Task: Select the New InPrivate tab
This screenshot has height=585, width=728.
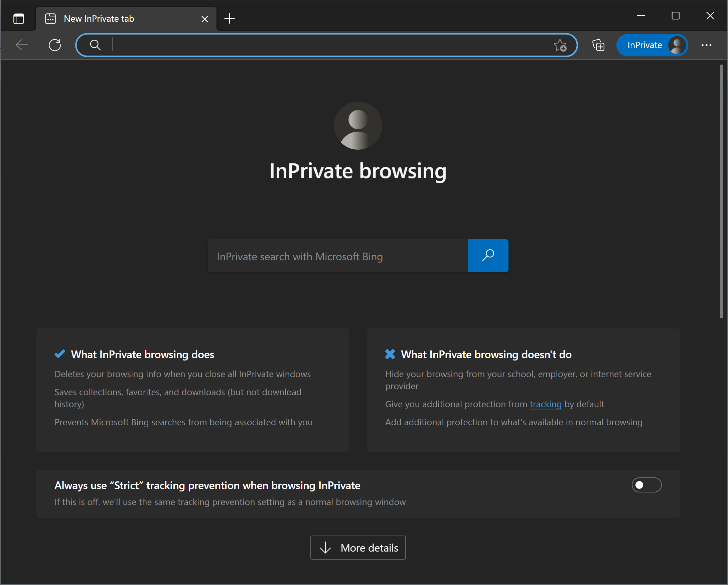Action: click(x=126, y=19)
